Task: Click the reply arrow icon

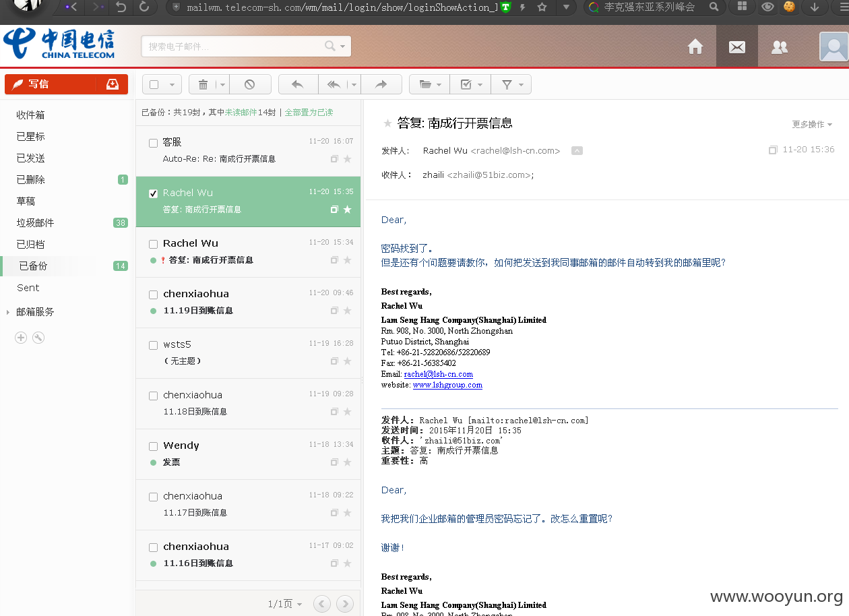Action: click(x=297, y=84)
